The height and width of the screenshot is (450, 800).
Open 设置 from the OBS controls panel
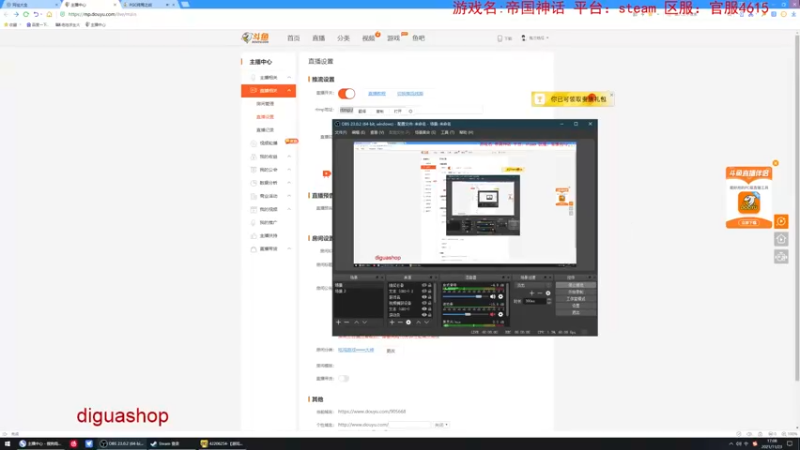576,306
